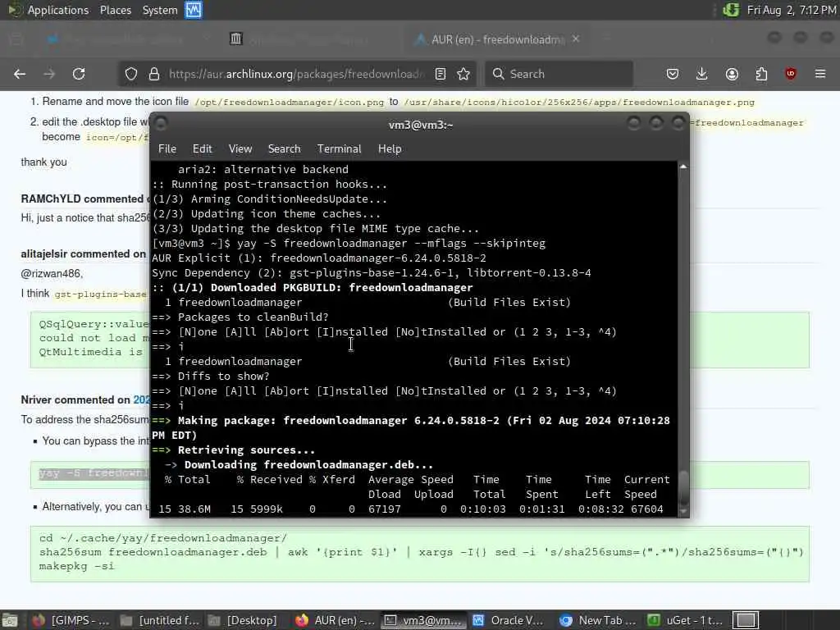
Task: Open the terminal Edit menu
Action: click(x=202, y=149)
